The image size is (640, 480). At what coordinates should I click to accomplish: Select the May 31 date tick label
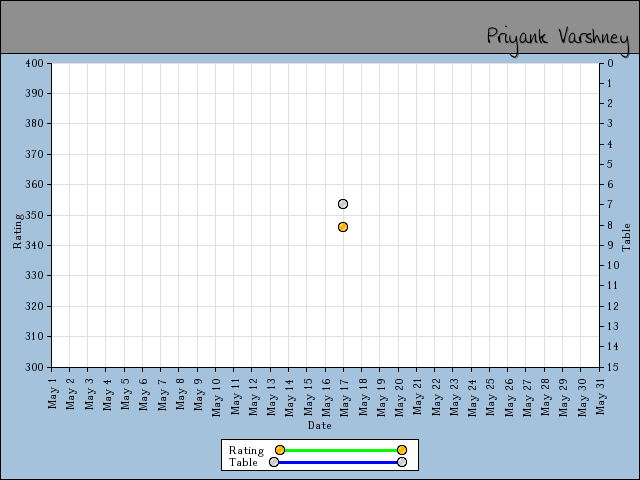[x=600, y=392]
